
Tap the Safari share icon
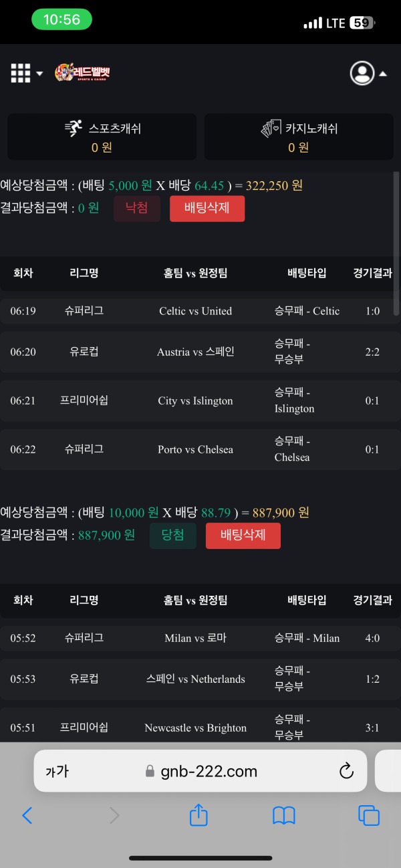(x=198, y=816)
